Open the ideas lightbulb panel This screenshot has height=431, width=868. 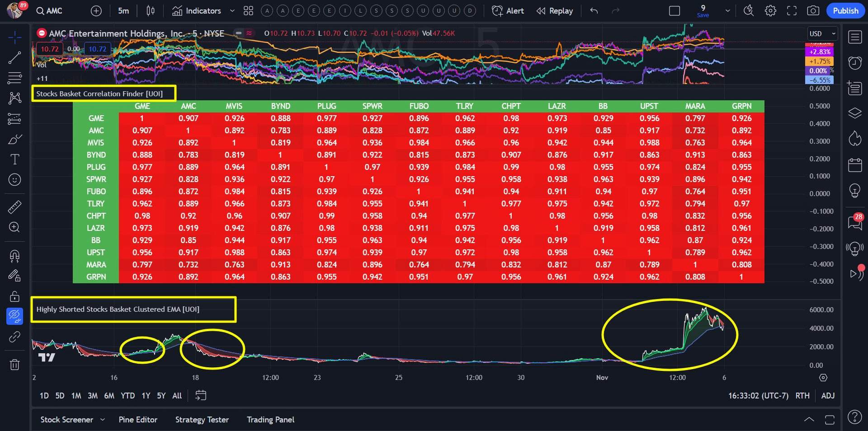coord(854,190)
